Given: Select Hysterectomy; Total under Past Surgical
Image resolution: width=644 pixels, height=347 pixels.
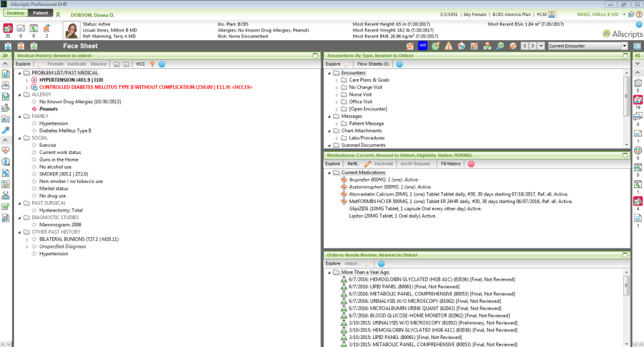Looking at the screenshot, I should pos(61,210).
